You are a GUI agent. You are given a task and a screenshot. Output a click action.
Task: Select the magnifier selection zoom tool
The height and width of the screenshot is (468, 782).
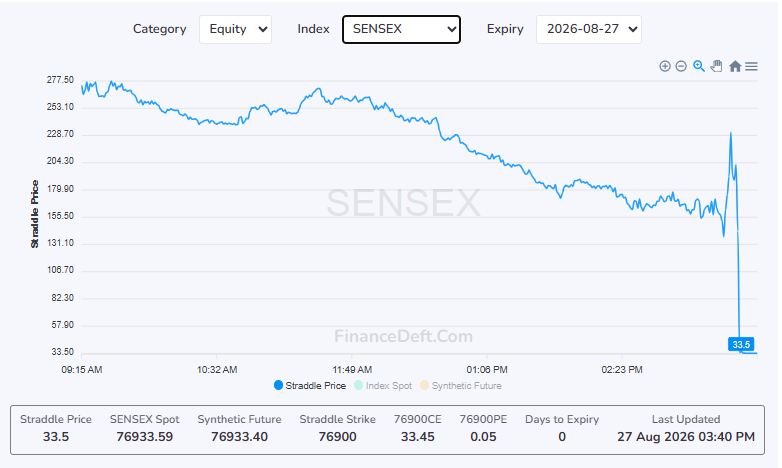pyautogui.click(x=699, y=66)
